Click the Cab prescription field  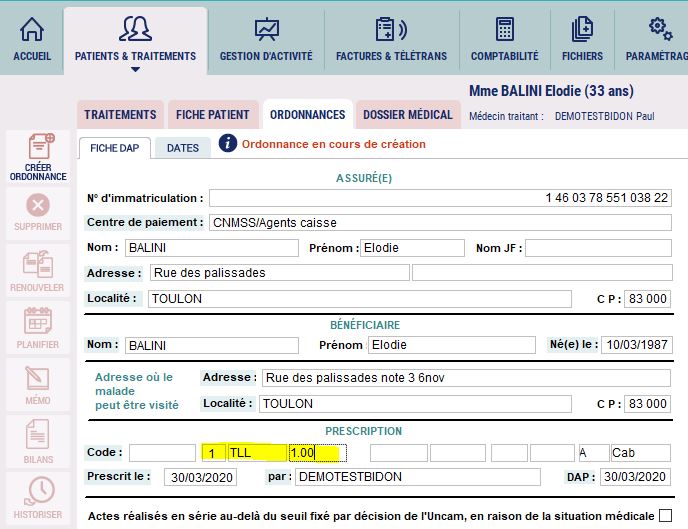[x=641, y=453]
